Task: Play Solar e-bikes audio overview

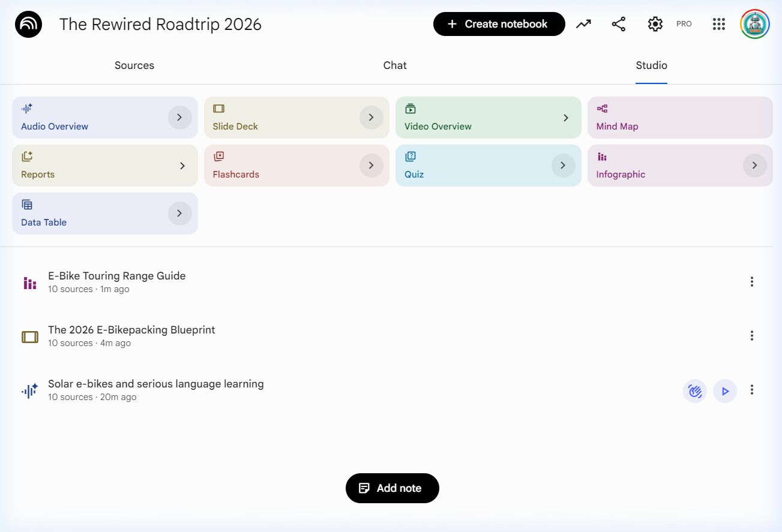Action: tap(725, 391)
